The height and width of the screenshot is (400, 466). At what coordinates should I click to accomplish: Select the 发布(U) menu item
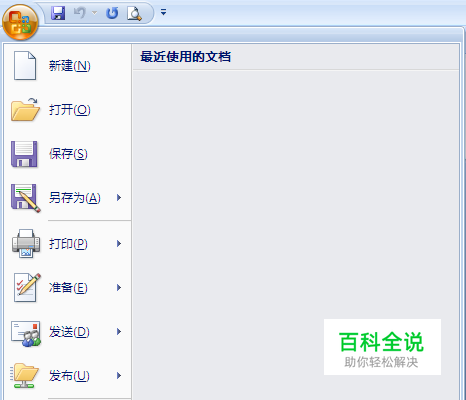tap(69, 376)
